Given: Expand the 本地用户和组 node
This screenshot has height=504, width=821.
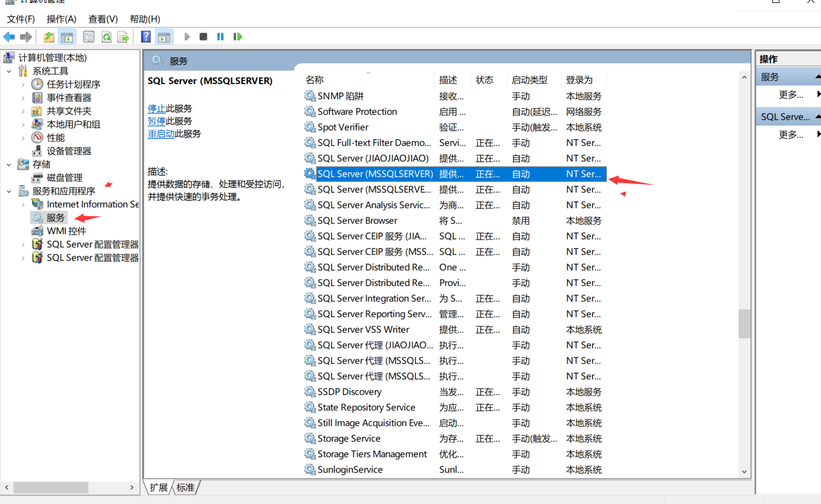Looking at the screenshot, I should click(23, 125).
